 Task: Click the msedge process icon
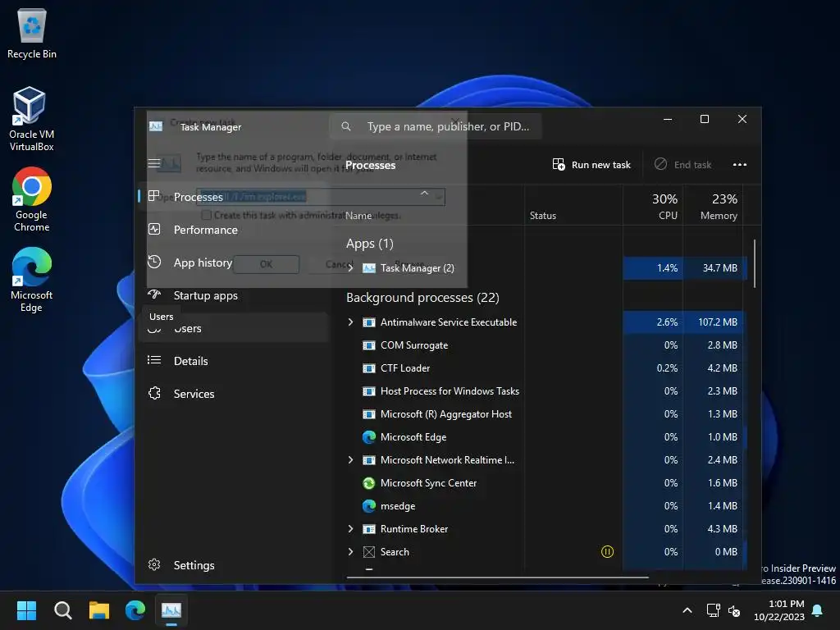tap(368, 505)
